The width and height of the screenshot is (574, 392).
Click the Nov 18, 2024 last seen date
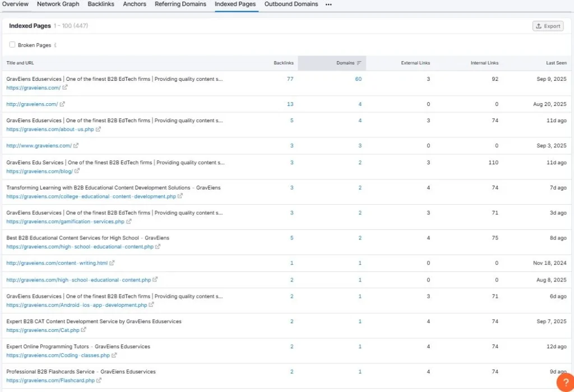pos(550,263)
